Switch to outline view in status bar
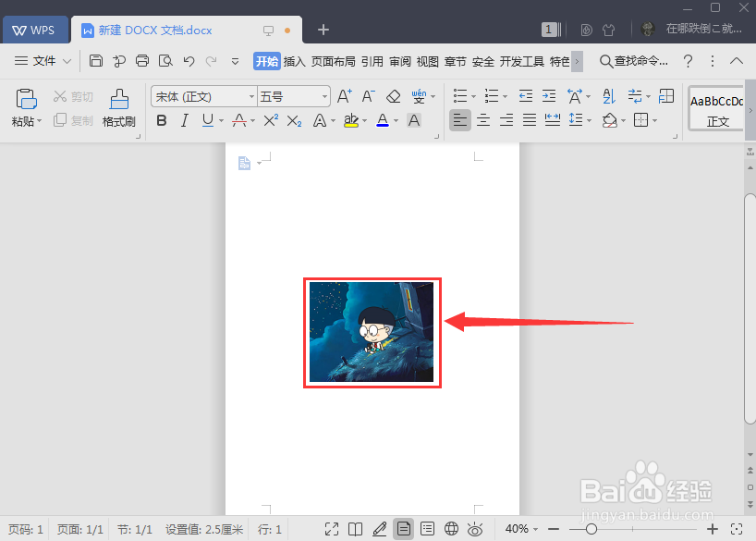756x541 pixels. click(427, 529)
